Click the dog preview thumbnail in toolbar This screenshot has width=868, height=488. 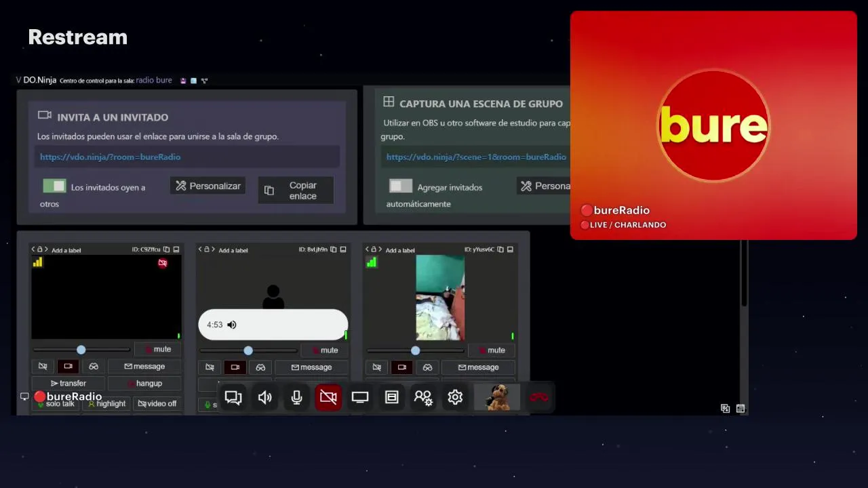497,397
